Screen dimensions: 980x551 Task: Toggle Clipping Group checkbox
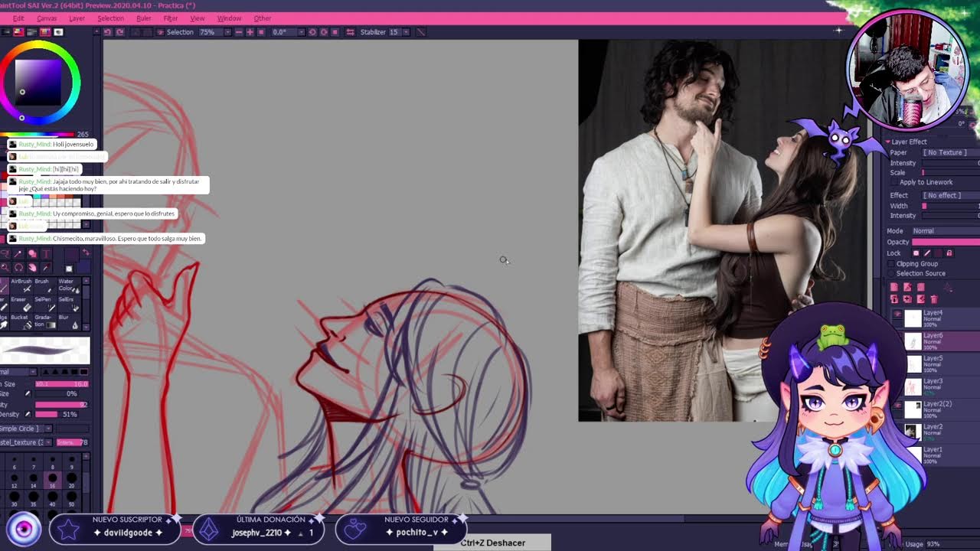[891, 264]
